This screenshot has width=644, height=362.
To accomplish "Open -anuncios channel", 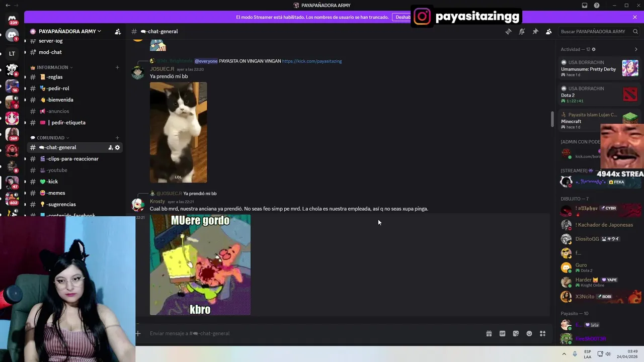I will [74, 111].
